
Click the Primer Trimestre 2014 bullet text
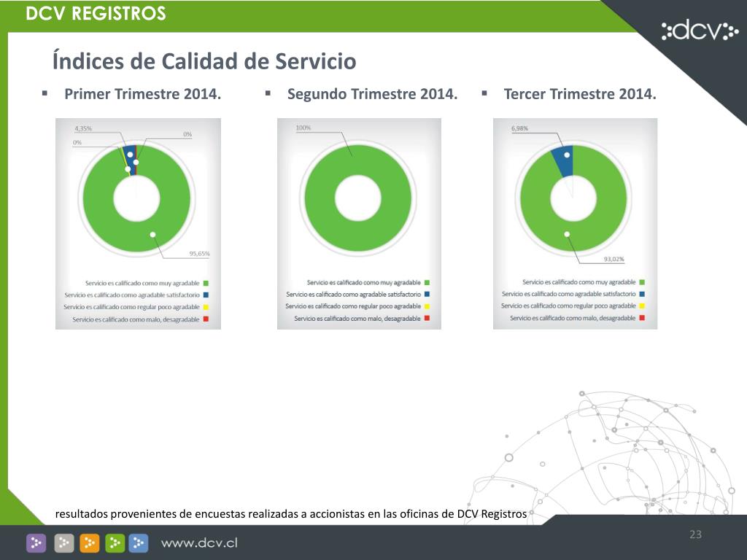click(x=142, y=94)
